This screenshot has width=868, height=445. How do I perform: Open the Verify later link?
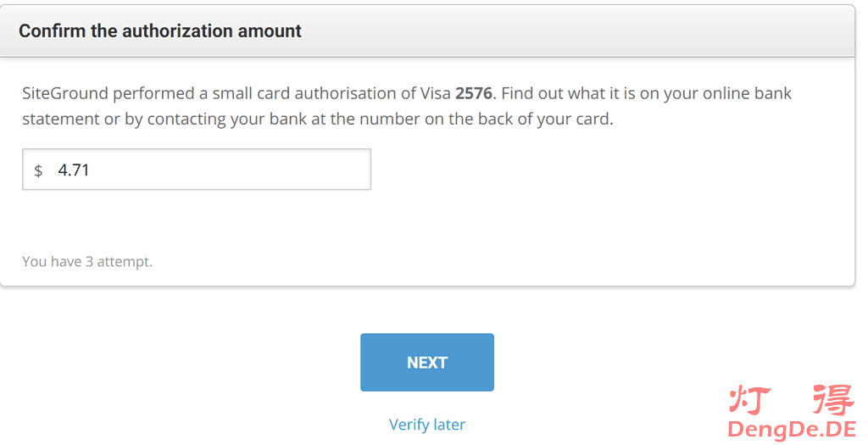pyautogui.click(x=426, y=425)
